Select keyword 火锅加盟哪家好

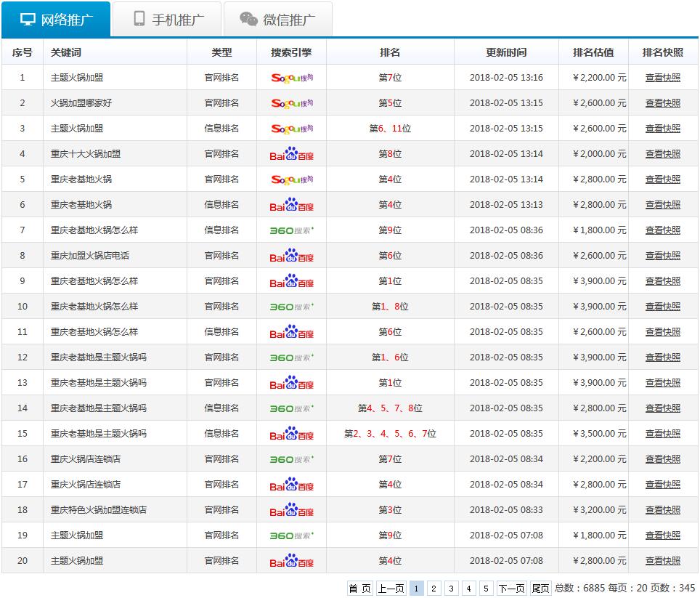(81, 103)
